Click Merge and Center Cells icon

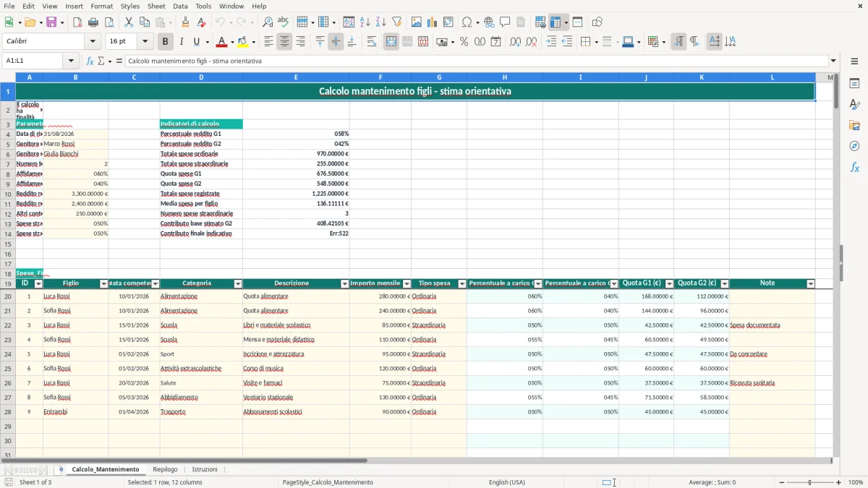(x=391, y=42)
